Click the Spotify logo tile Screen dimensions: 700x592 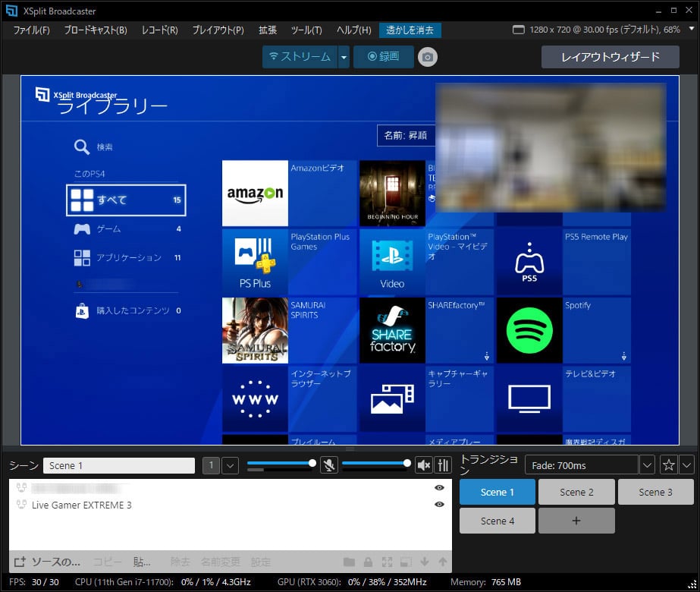529,331
